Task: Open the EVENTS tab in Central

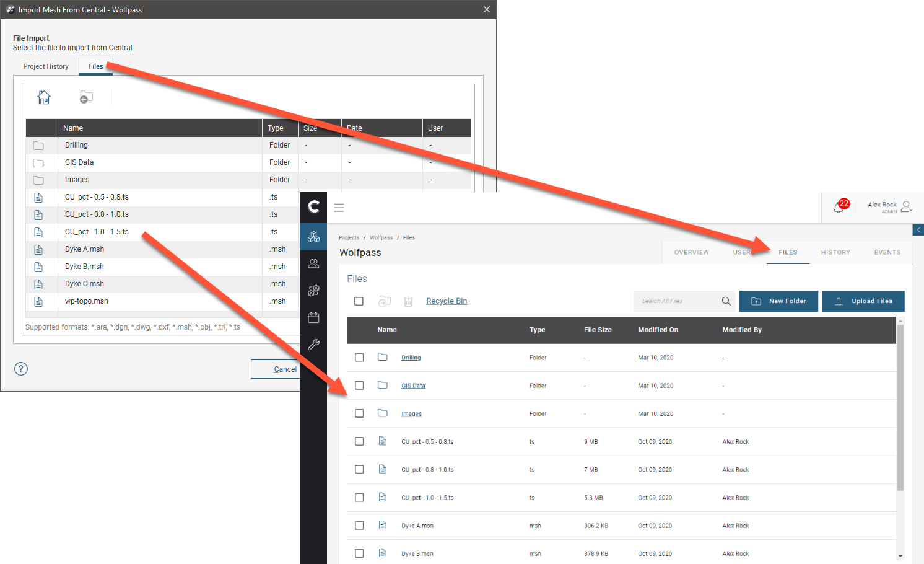Action: (x=887, y=252)
